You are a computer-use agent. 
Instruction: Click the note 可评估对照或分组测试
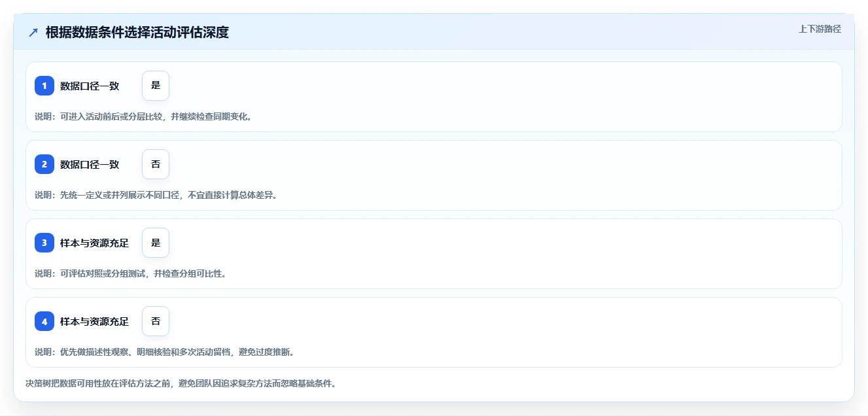[x=104, y=273]
